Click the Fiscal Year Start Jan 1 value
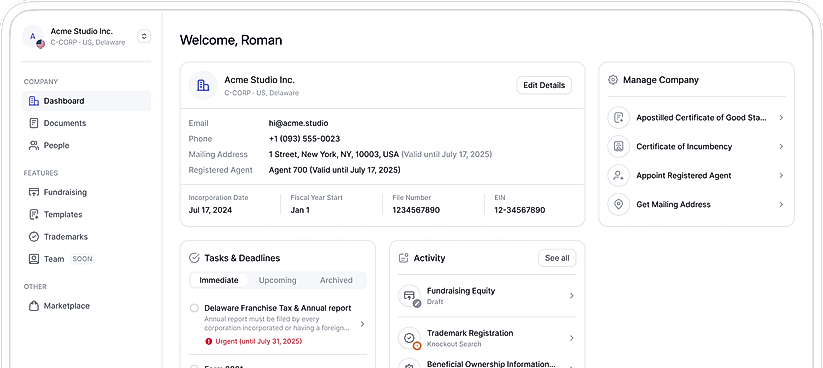 (300, 210)
